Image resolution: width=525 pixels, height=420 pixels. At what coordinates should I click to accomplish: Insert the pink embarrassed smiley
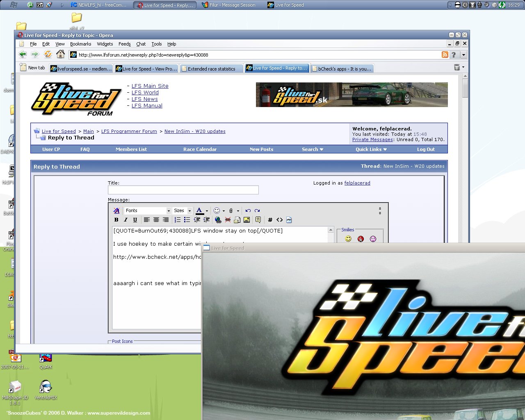[373, 239]
